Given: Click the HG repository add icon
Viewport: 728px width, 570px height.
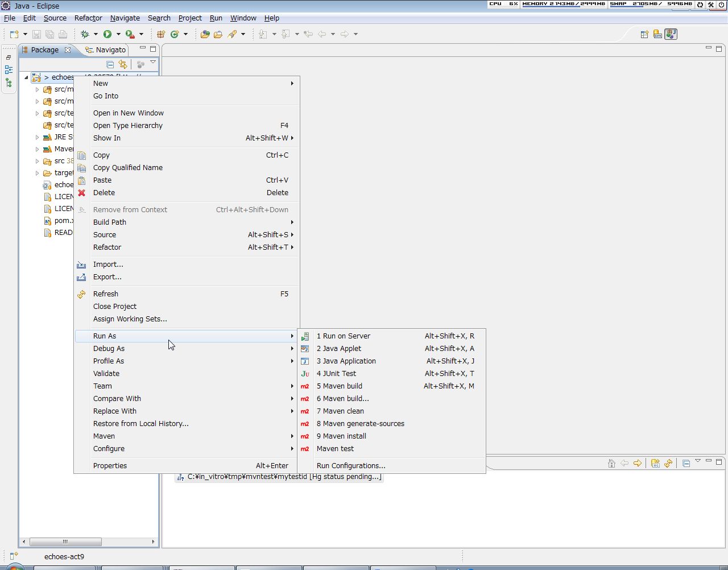Looking at the screenshot, I should click(x=655, y=463).
